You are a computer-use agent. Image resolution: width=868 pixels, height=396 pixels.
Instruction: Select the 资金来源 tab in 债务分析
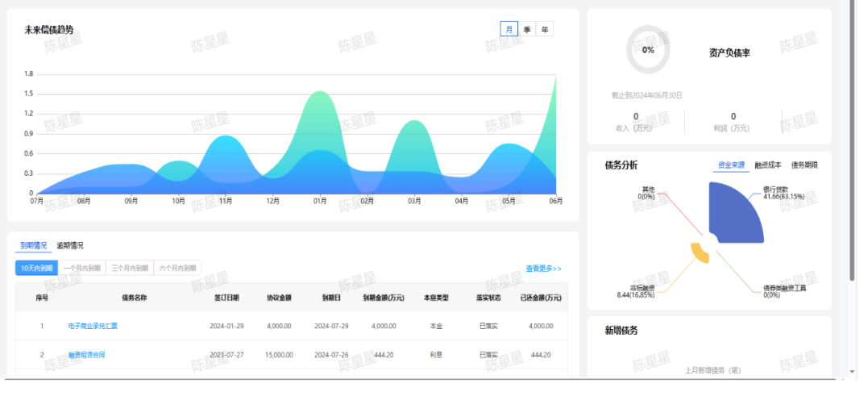(x=732, y=165)
